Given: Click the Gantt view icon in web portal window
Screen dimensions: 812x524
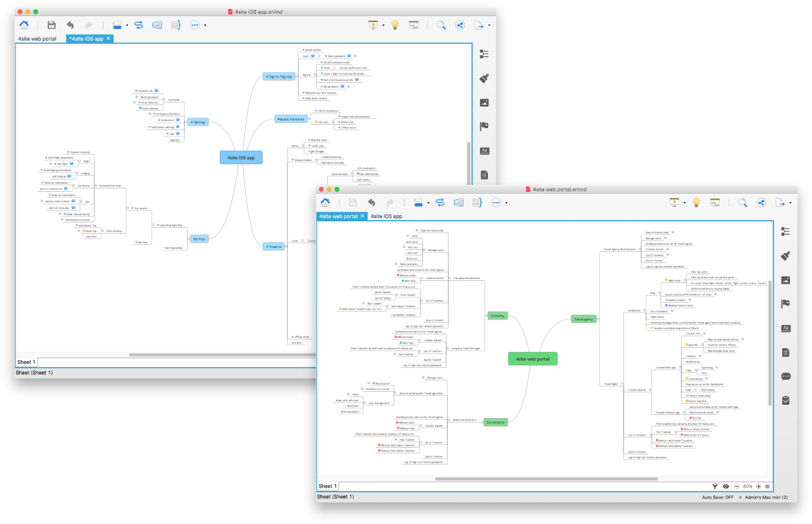Looking at the screenshot, I should 715,202.
